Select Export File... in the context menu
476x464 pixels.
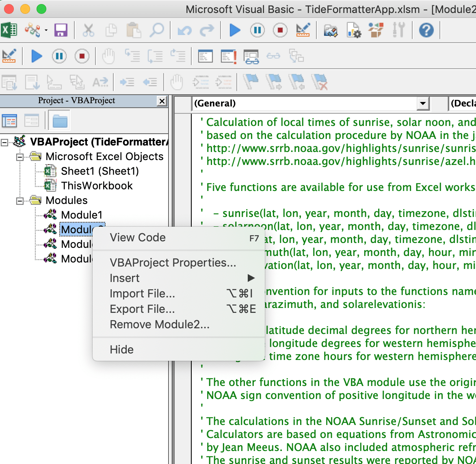coord(142,309)
